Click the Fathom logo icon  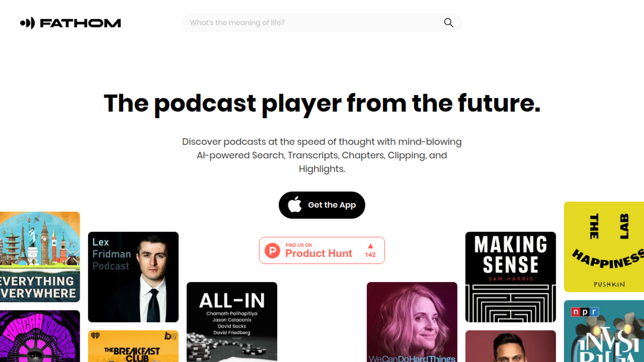(x=28, y=23)
